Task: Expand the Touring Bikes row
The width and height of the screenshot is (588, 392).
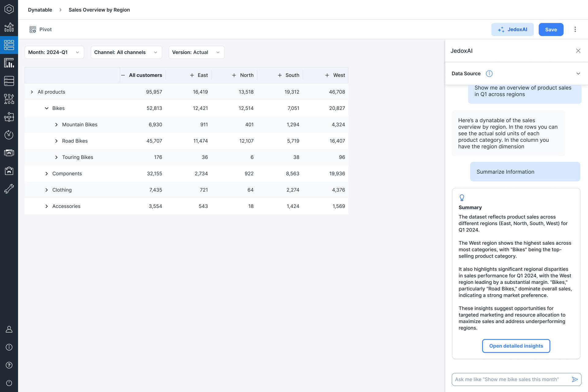Action: (x=56, y=157)
